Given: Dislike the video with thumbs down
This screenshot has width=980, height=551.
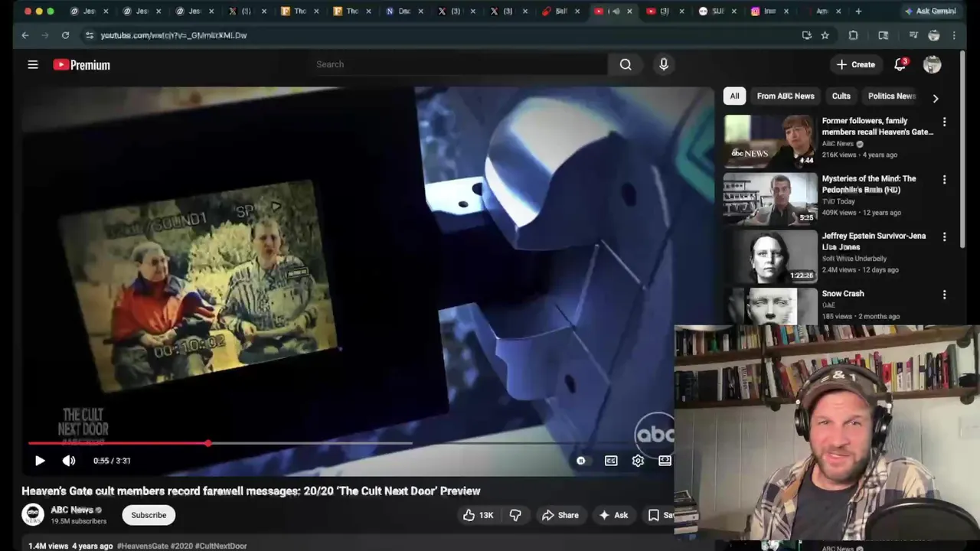Looking at the screenshot, I should pos(515,515).
